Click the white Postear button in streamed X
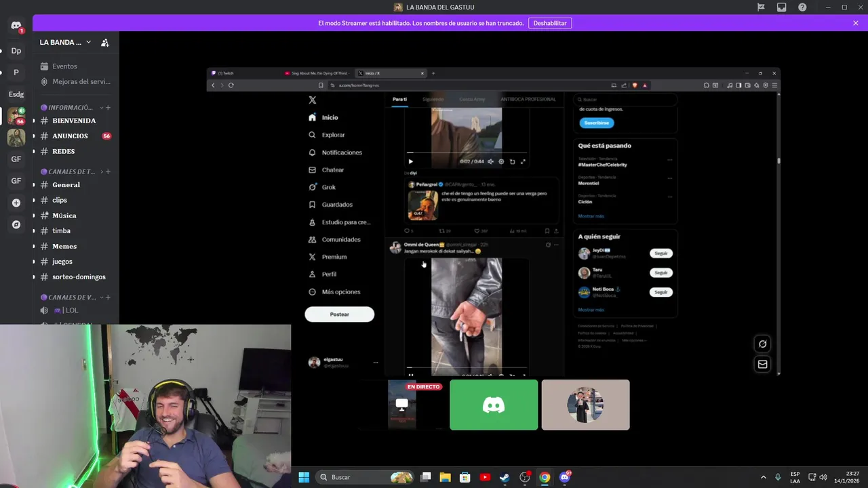The width and height of the screenshot is (868, 488). click(340, 314)
